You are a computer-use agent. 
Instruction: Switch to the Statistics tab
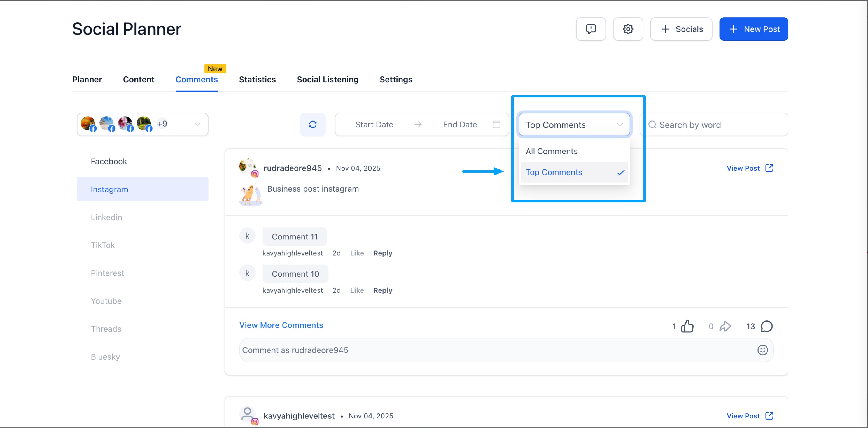click(257, 80)
